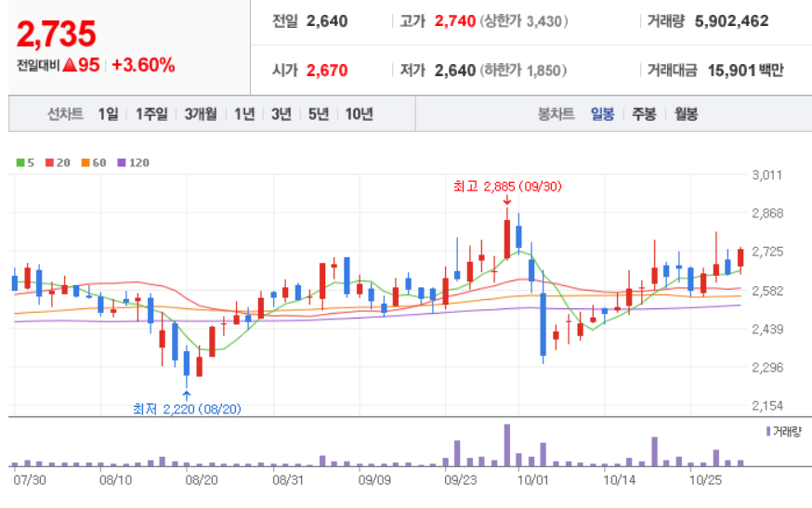Viewport: 812px width, 508px height.
Task: Show the 3년 line chart
Action: click(282, 113)
